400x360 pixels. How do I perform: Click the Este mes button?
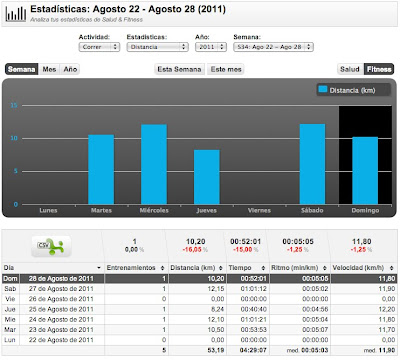[x=226, y=69]
